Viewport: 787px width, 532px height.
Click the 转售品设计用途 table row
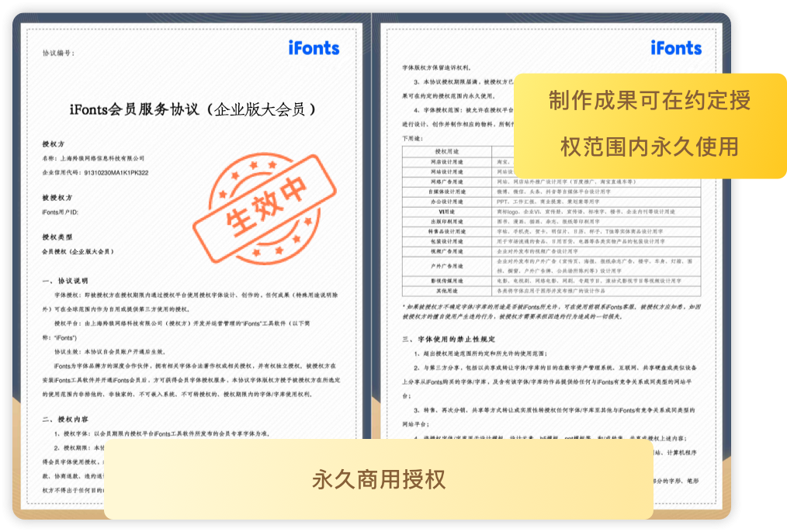click(x=551, y=231)
